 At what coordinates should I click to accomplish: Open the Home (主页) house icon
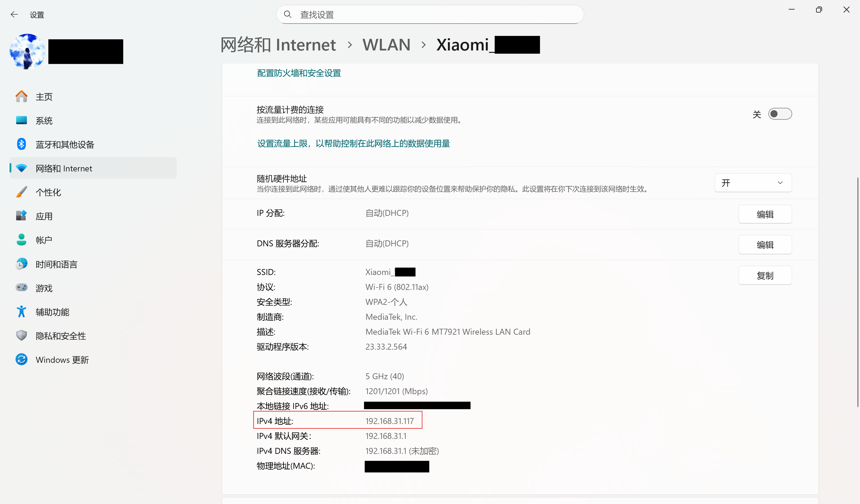[21, 96]
